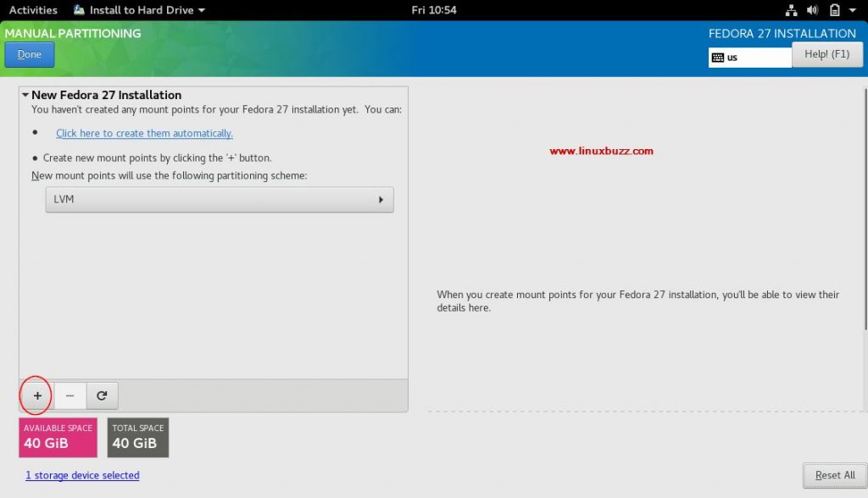Collapse New Fedora 27 Installation section
Screen dimensions: 868x498
(25, 95)
